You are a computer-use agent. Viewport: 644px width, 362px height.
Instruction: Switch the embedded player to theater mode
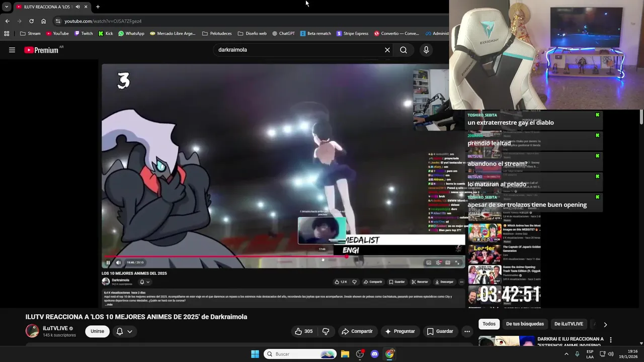click(448, 262)
